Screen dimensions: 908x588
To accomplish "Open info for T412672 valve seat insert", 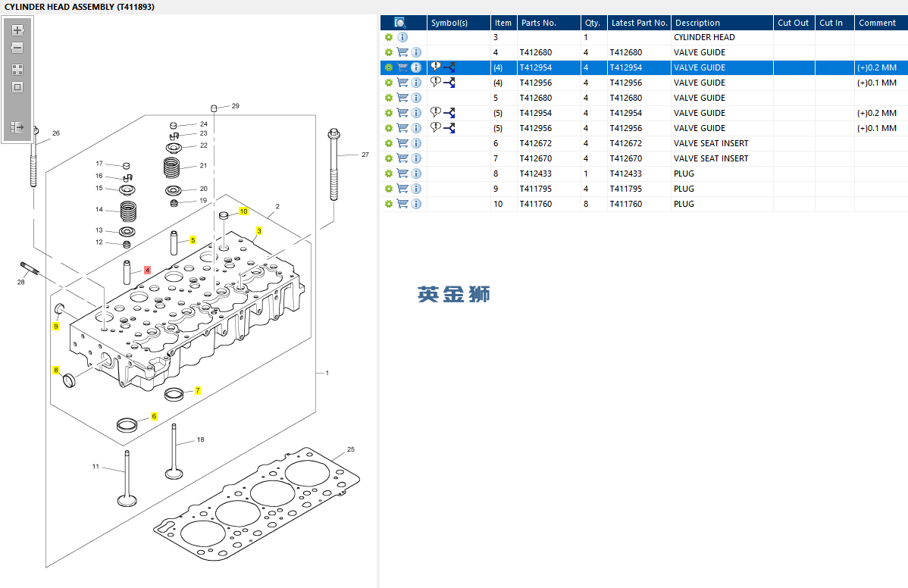I will (x=416, y=143).
